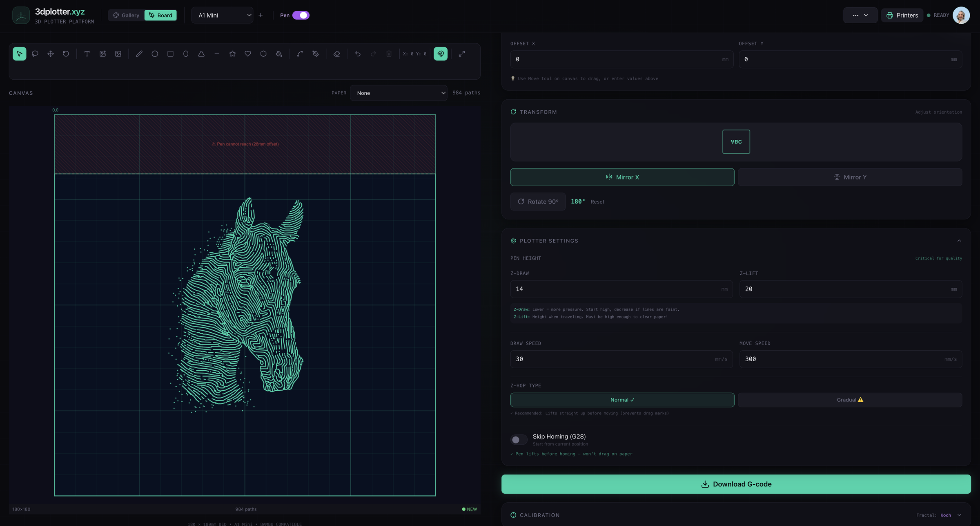Select Gradual Z-hop type
Image resolution: width=980 pixels, height=526 pixels.
[x=850, y=400]
